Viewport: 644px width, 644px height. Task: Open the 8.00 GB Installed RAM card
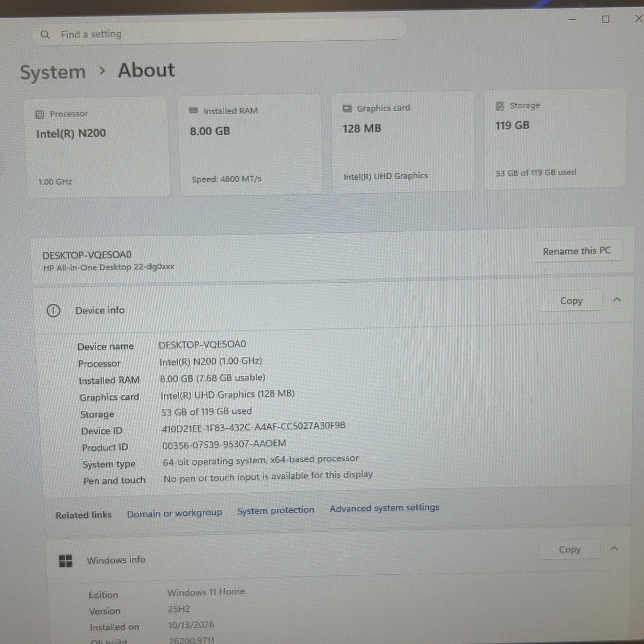[251, 144]
